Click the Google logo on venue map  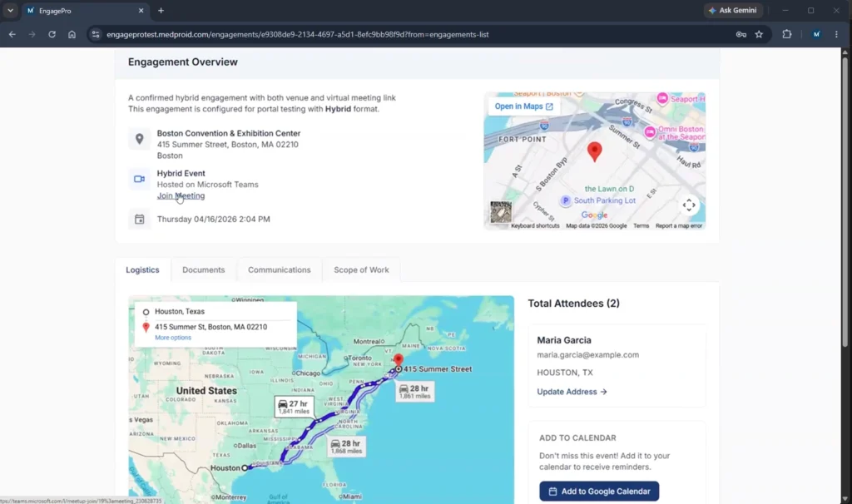[594, 215]
